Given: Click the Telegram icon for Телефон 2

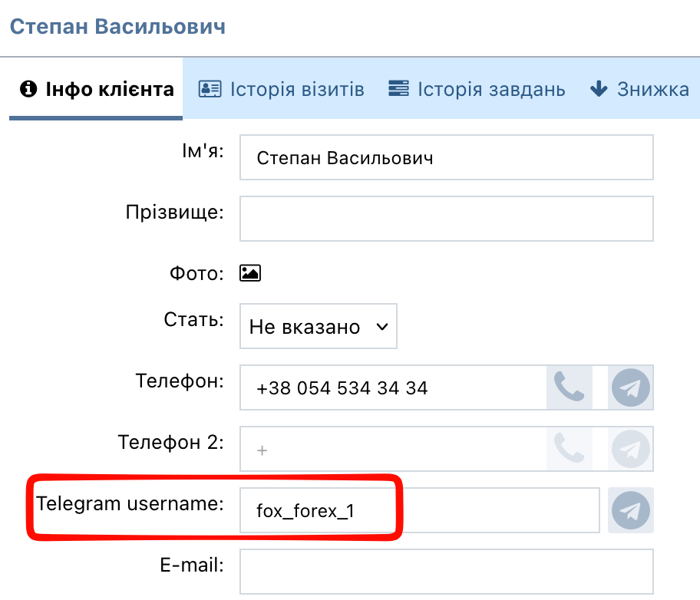Looking at the screenshot, I should click(x=630, y=449).
